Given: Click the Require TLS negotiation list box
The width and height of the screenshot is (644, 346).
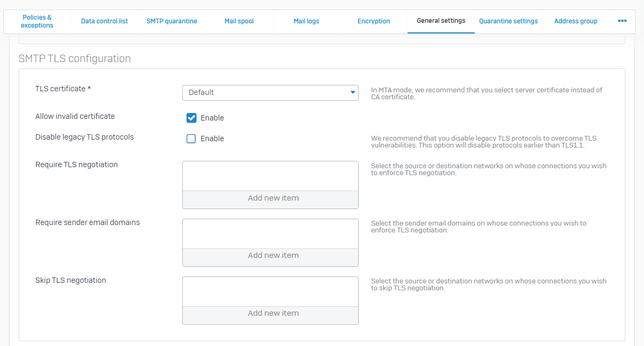Looking at the screenshot, I should coord(270,176).
